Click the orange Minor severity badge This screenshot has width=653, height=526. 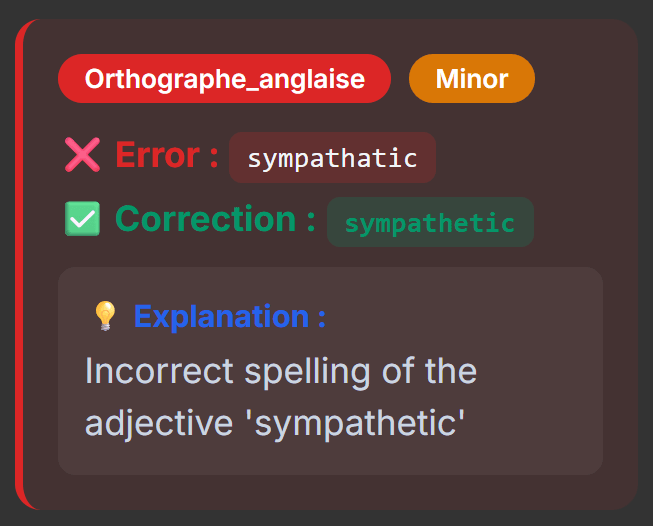click(x=472, y=79)
